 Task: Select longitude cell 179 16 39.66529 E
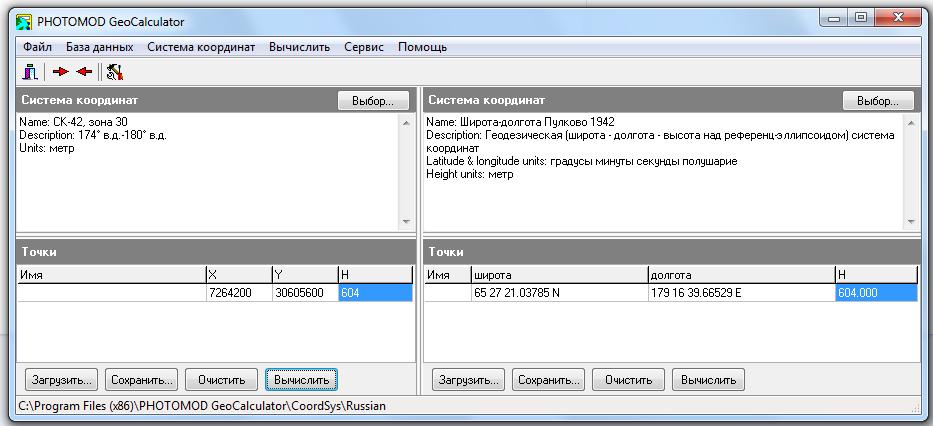click(741, 293)
